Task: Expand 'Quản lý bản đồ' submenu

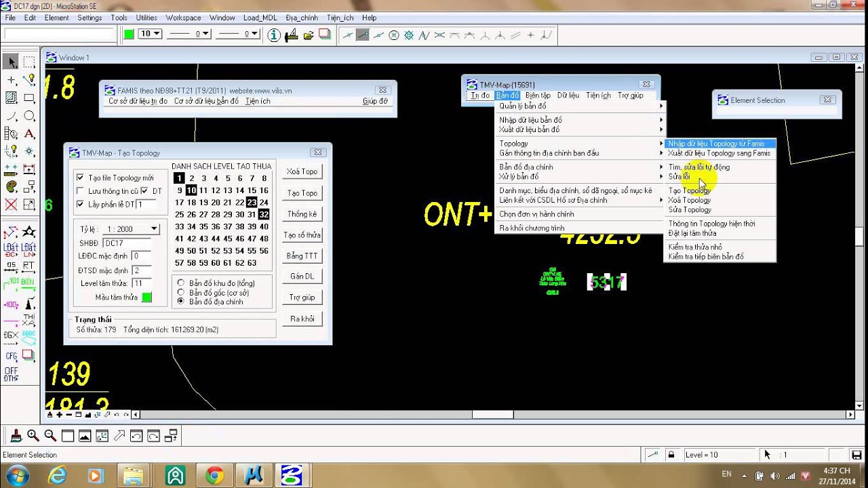Action: click(580, 106)
